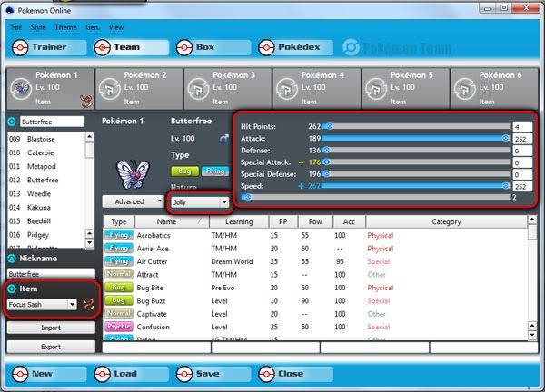Select the Bug Bite move row
The width and height of the screenshot is (545, 392).
[x=315, y=288]
